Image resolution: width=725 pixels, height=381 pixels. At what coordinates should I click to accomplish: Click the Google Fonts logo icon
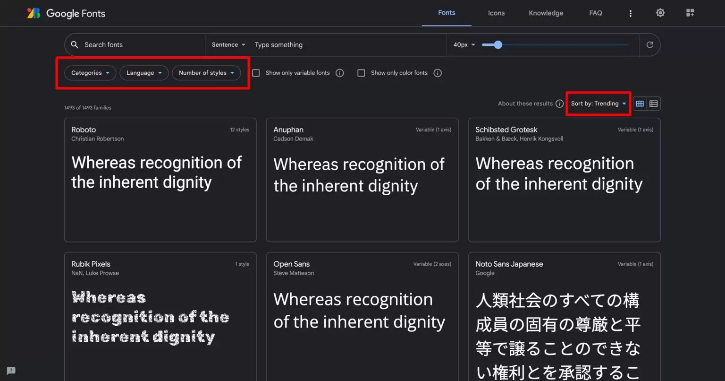[33, 13]
